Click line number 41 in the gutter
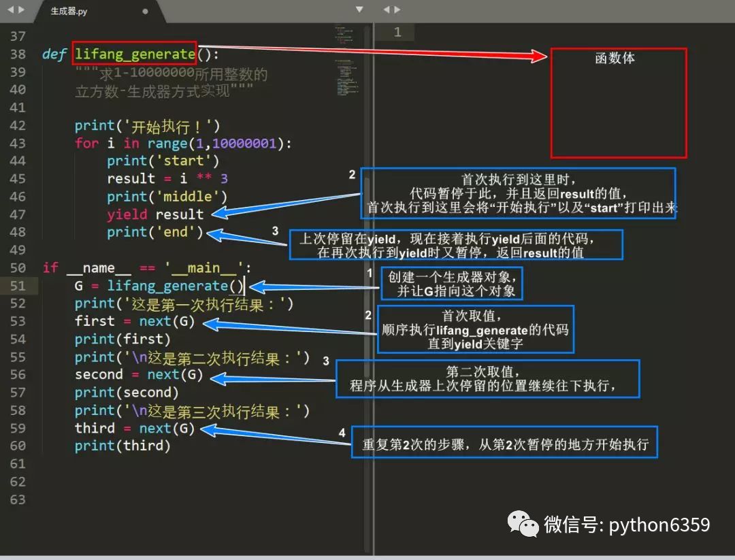 [x=18, y=108]
